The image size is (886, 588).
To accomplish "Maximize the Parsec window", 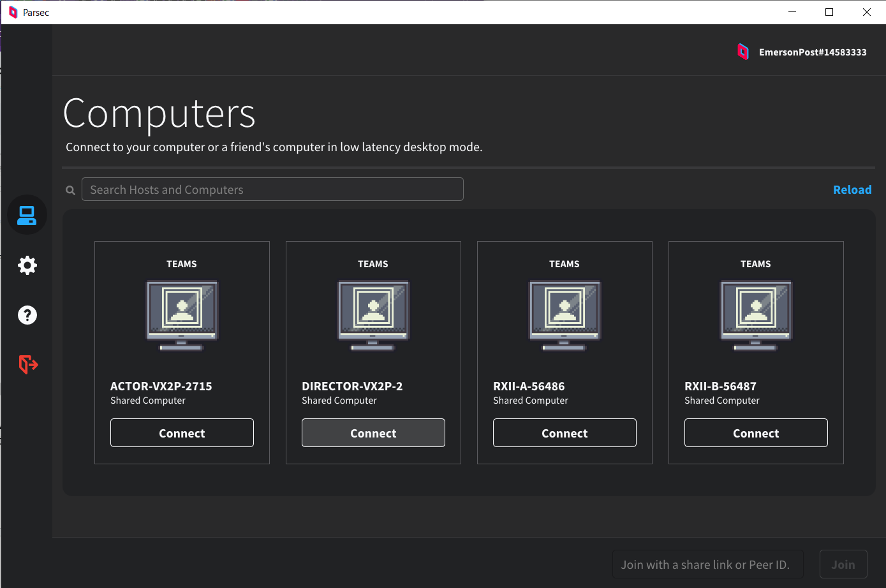I will [x=829, y=12].
